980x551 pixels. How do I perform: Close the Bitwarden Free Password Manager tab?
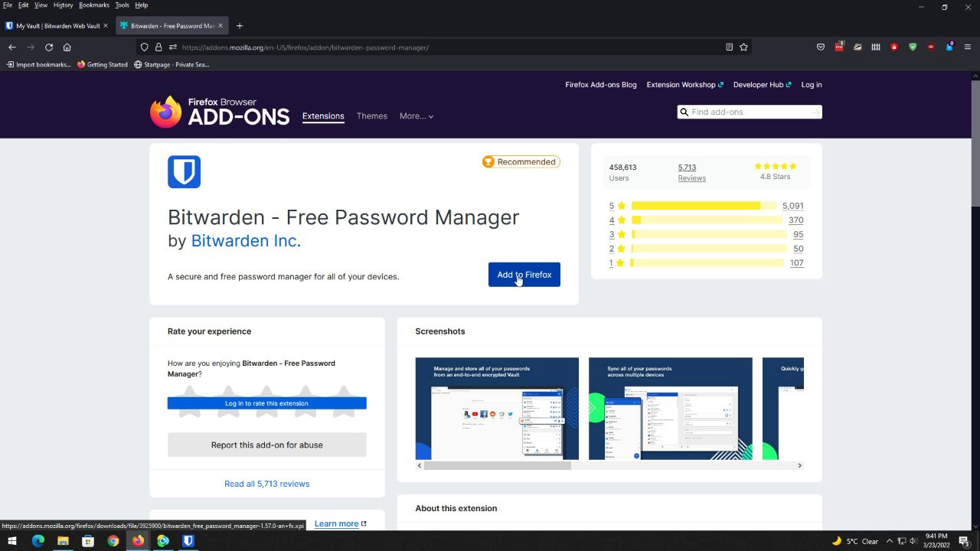click(220, 26)
